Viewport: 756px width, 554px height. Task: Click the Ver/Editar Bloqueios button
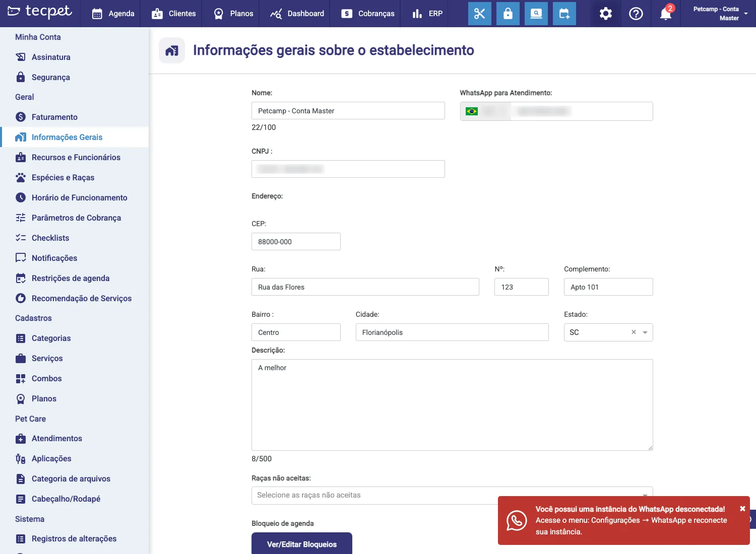click(x=302, y=544)
